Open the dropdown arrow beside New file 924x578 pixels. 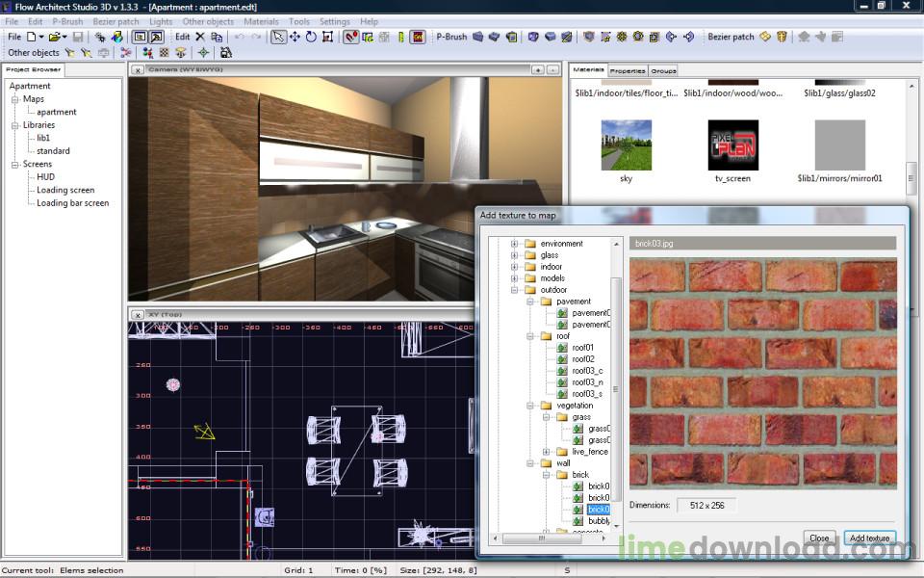pyautogui.click(x=41, y=37)
